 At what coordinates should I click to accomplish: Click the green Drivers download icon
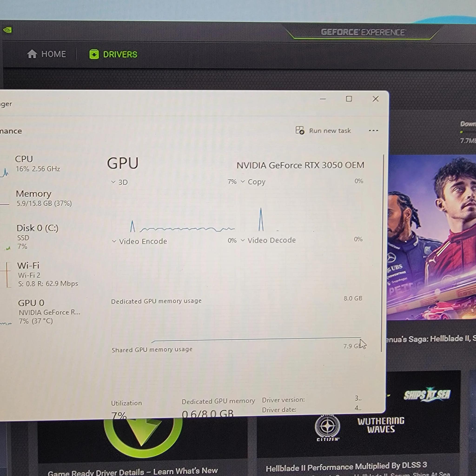pos(95,54)
